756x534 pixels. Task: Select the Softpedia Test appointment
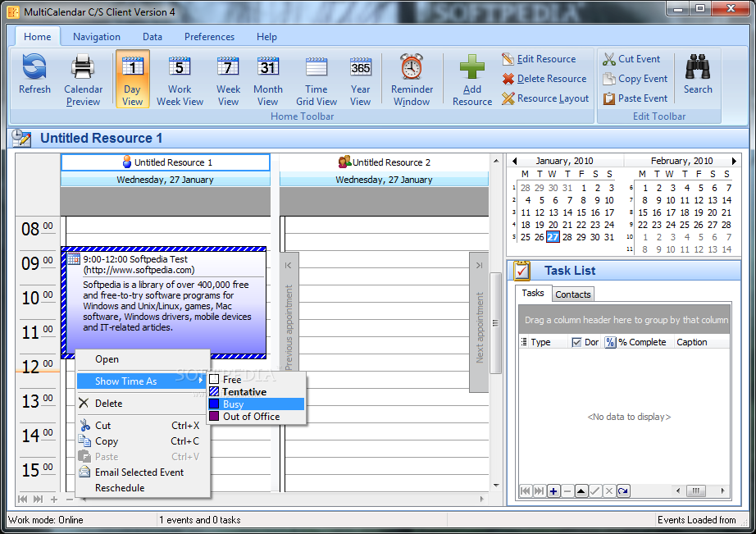[164, 303]
